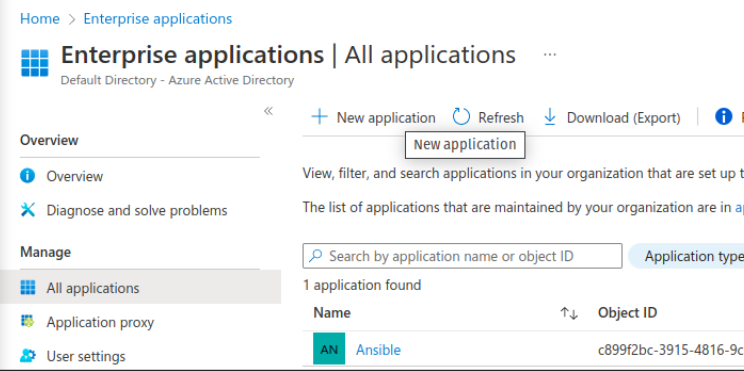Viewport: 744px width, 371px height.
Task: Click the Overview info circle icon
Action: (28, 176)
